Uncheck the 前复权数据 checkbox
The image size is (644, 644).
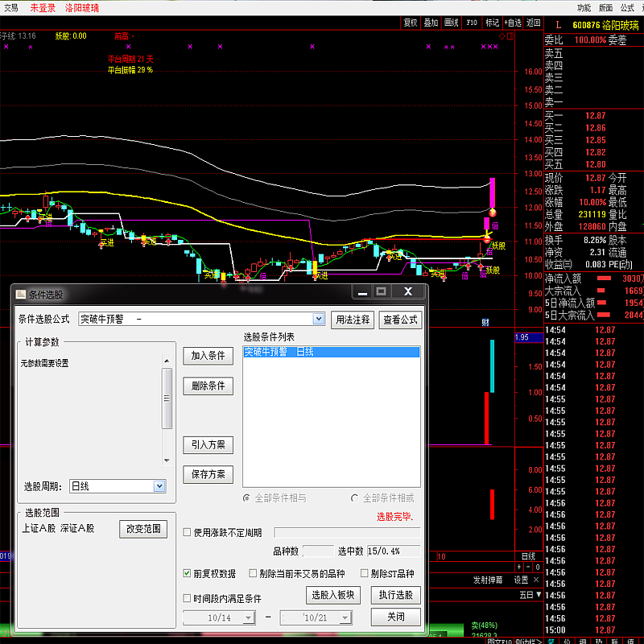(188, 574)
